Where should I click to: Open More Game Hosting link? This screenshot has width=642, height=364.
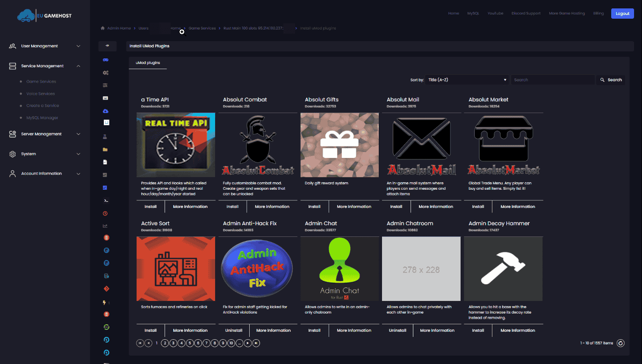coord(567,14)
